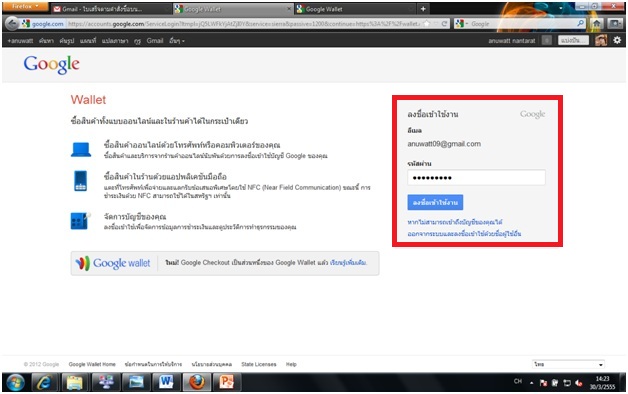Click the anuwatt09@gmail.com email text
The height and width of the screenshot is (394, 628).
[444, 144]
